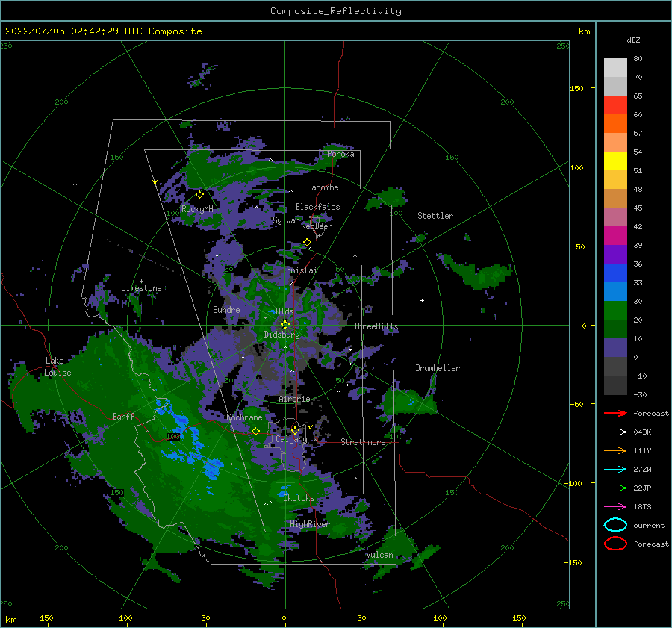This screenshot has height=628, width=672.
Task: Click the HighRiver label
Action: [x=309, y=524]
